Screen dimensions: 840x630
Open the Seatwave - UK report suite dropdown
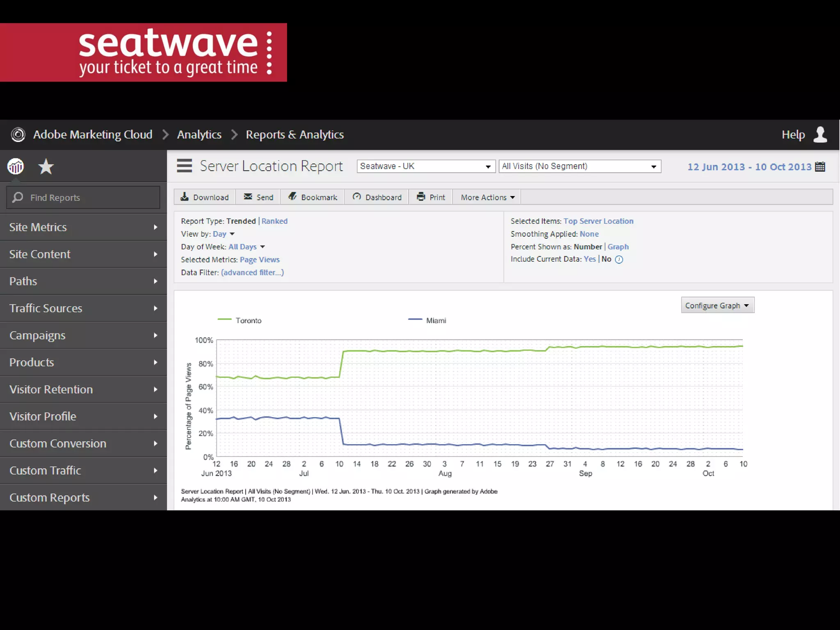coord(426,166)
